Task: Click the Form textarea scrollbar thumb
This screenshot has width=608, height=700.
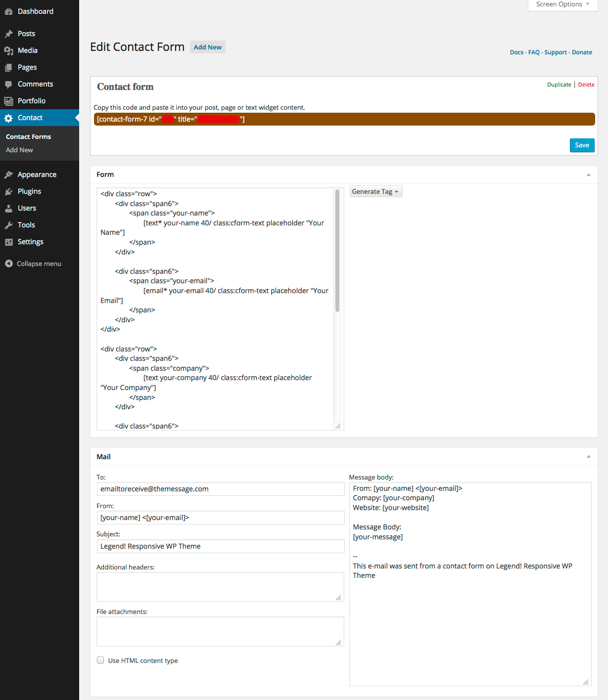Action: [x=337, y=250]
